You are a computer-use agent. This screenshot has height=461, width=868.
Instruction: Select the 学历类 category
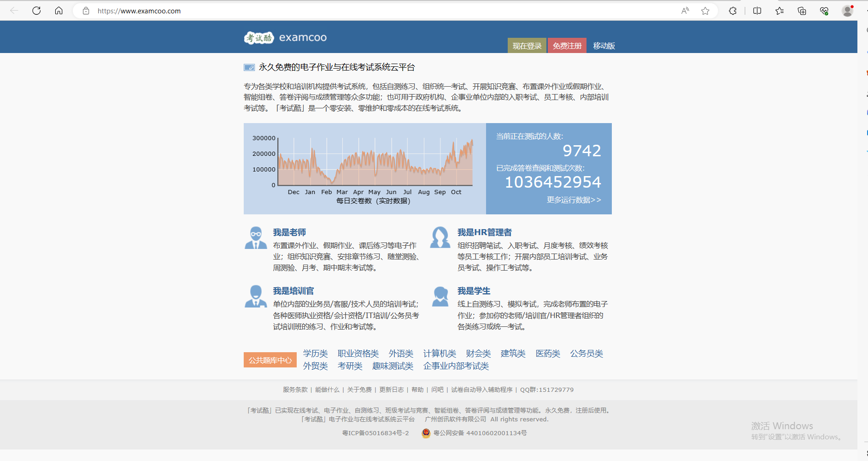tap(316, 354)
